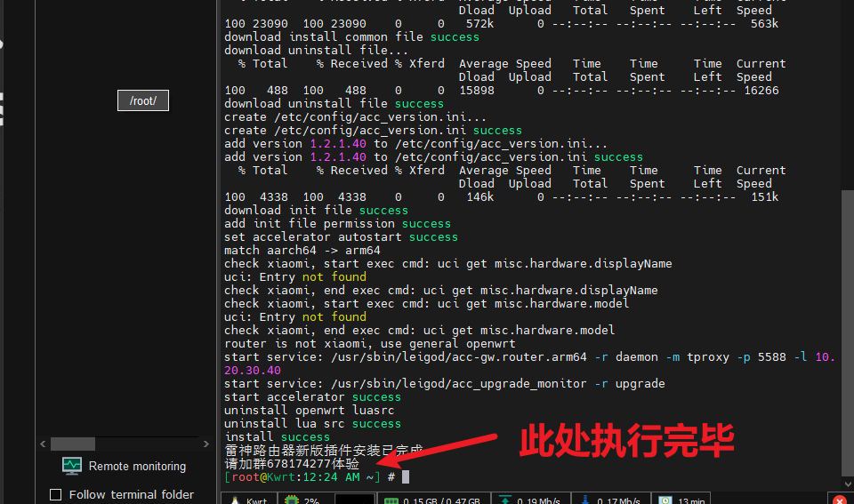Image resolution: width=854 pixels, height=504 pixels.
Task: Click the 0.19 Mb/s upload speed readout
Action: click(539, 501)
